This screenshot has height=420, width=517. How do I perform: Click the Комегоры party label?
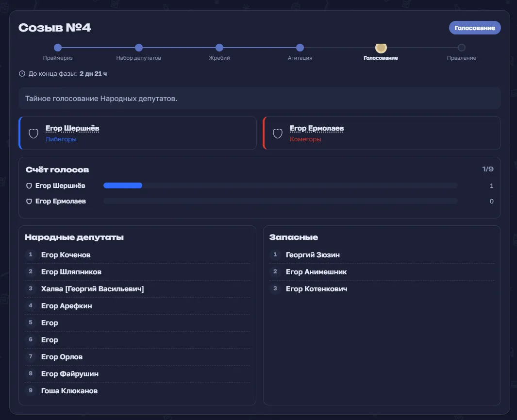[305, 139]
